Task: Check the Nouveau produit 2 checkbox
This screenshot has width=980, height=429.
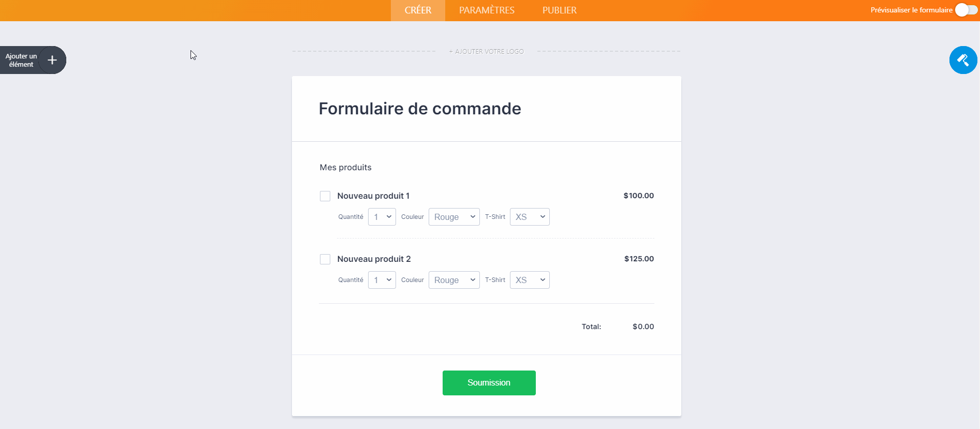Action: (325, 259)
